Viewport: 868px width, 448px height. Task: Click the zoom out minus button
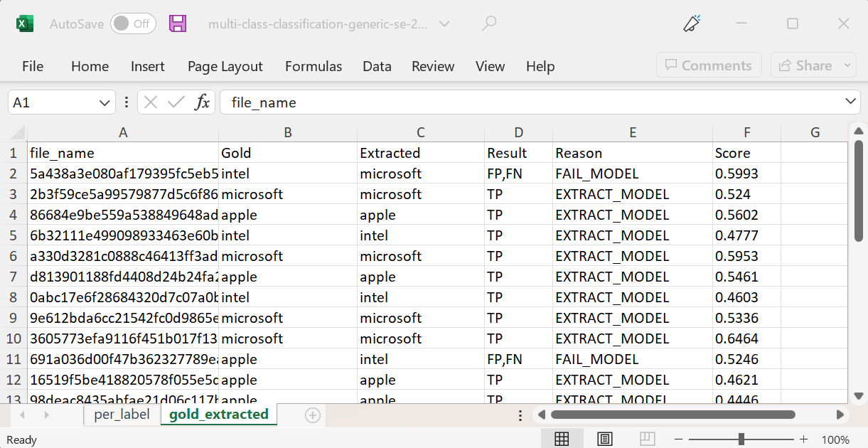679,439
